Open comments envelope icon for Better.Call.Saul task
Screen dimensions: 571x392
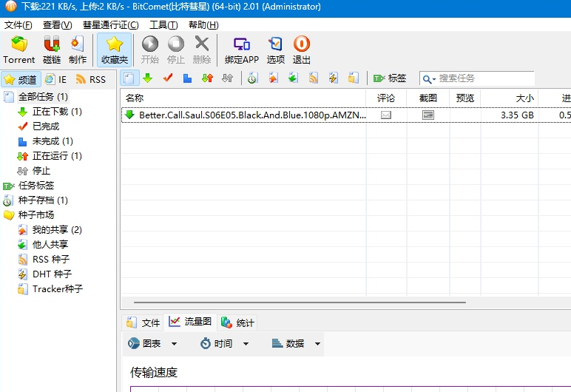[385, 115]
